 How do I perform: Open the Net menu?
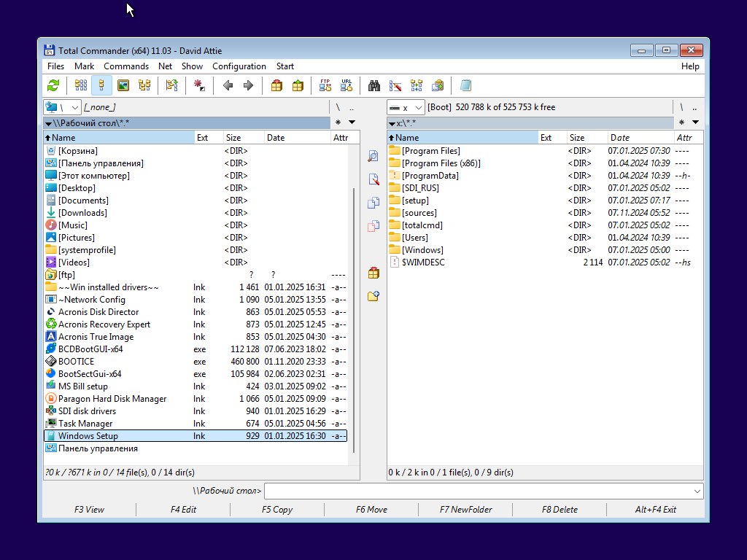coord(166,66)
